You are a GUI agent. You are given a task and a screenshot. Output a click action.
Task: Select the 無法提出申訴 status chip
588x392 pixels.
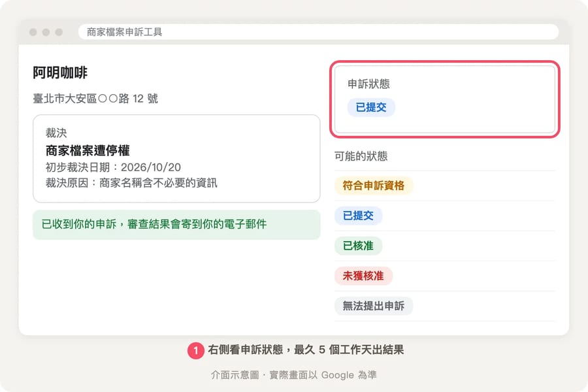(374, 306)
